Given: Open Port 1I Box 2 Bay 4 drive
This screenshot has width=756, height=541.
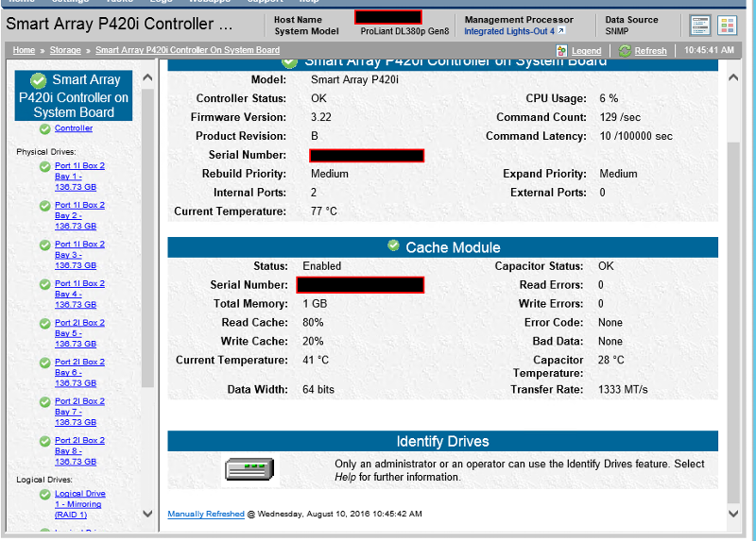Looking at the screenshot, I should 79,294.
